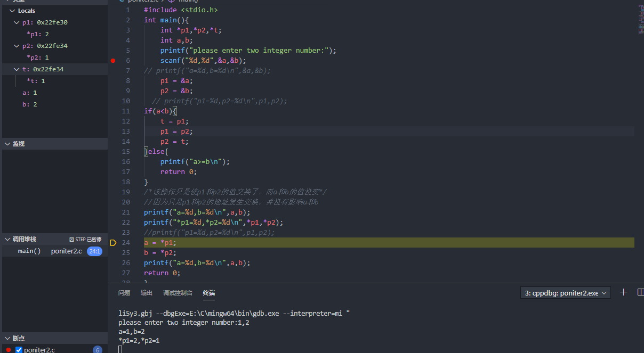Click the 6 line badge on breakpoint entry
This screenshot has width=644, height=353.
tap(98, 350)
